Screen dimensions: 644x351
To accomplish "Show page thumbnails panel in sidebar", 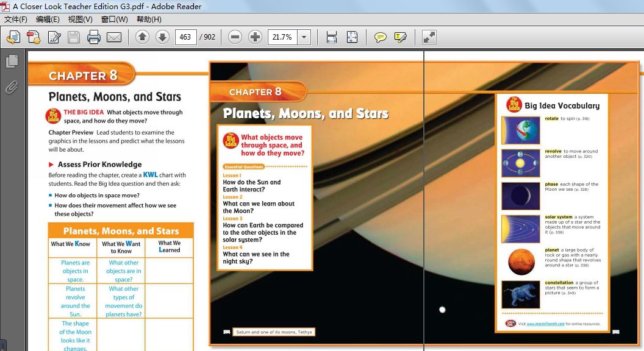I will click(12, 61).
